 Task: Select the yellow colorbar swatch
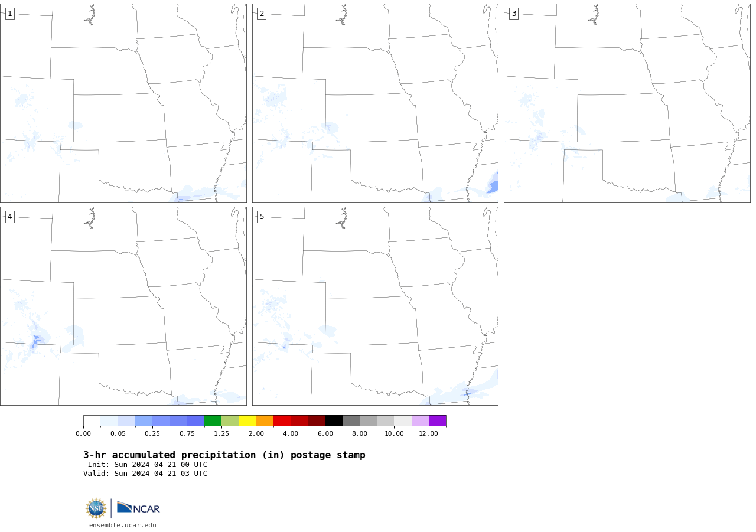[247, 420]
